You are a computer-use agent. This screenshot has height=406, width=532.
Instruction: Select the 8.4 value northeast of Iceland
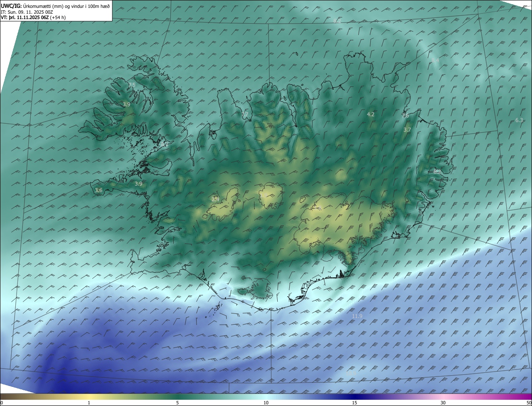(x=435, y=61)
